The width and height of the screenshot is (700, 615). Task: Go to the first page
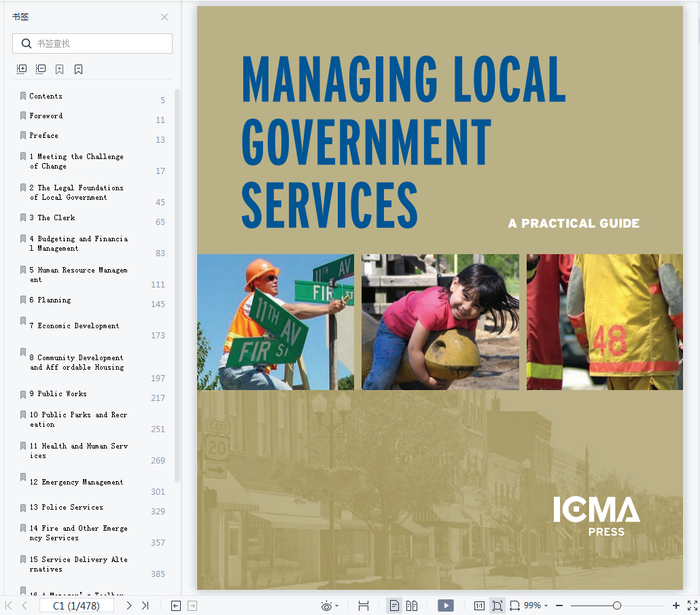[8, 605]
